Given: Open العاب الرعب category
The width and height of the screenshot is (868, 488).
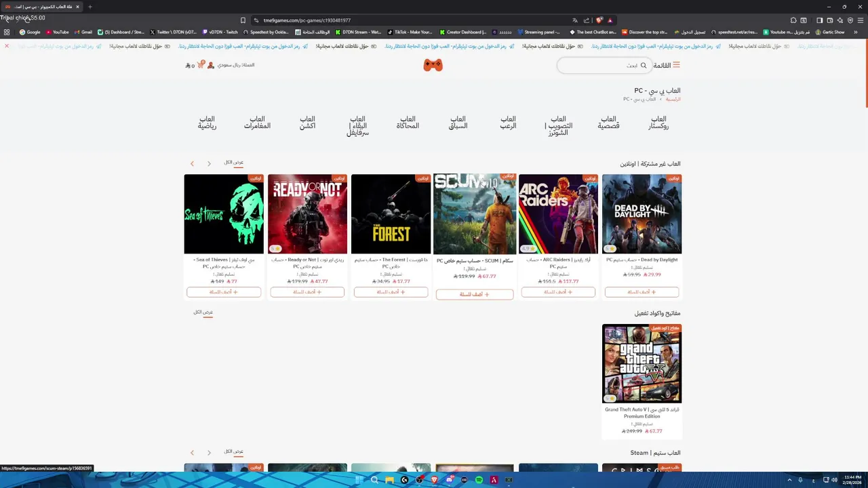Looking at the screenshot, I should click(508, 123).
